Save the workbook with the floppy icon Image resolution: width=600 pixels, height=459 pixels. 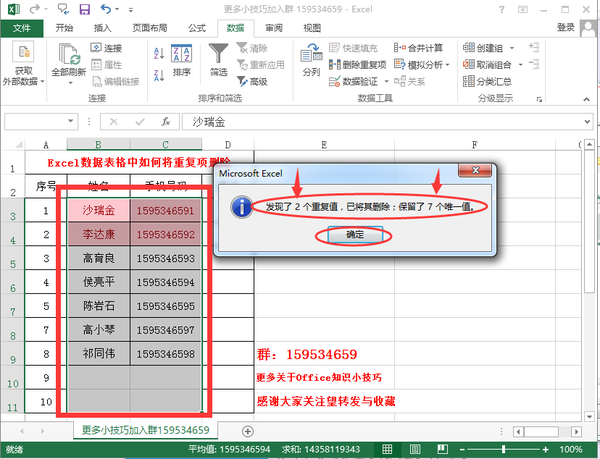[85, 9]
